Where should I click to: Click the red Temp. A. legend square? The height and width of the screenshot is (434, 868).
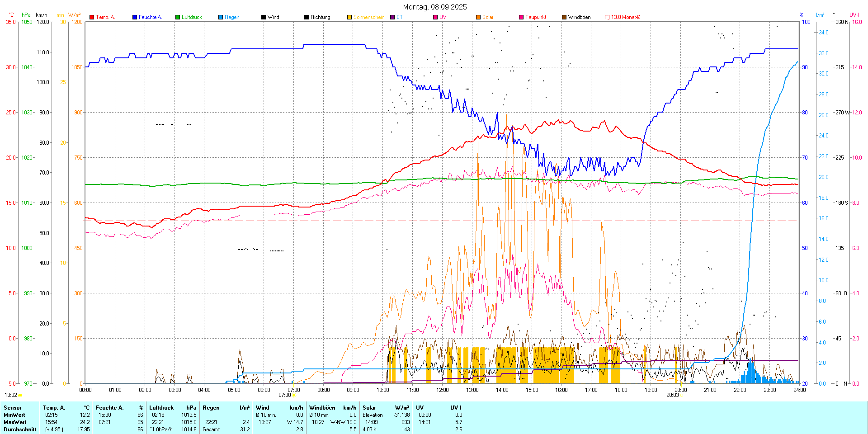tap(92, 17)
